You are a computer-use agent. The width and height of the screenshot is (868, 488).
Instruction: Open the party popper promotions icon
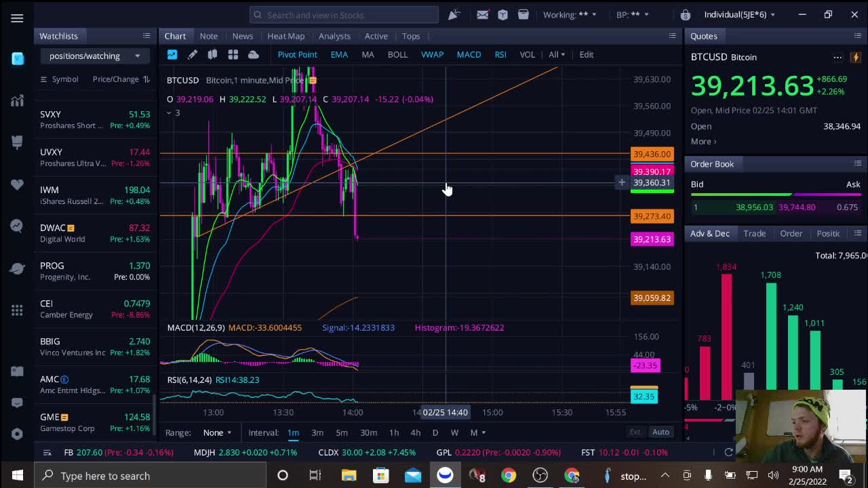click(454, 14)
